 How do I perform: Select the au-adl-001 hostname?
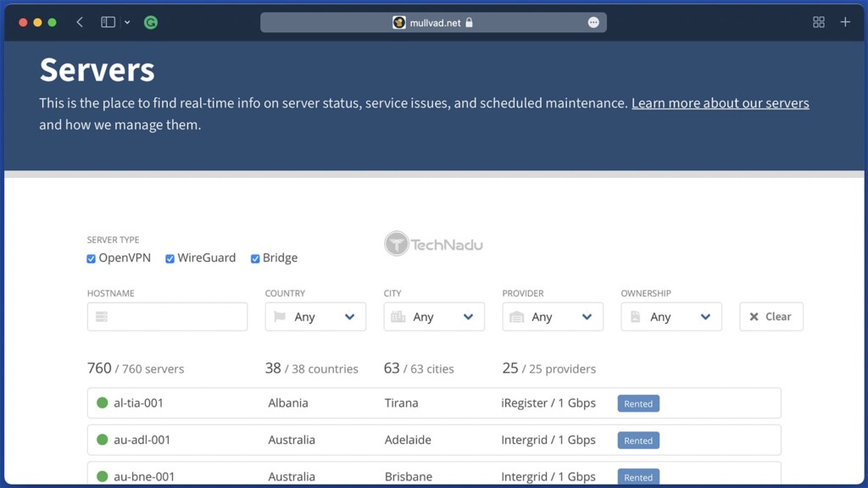point(142,440)
